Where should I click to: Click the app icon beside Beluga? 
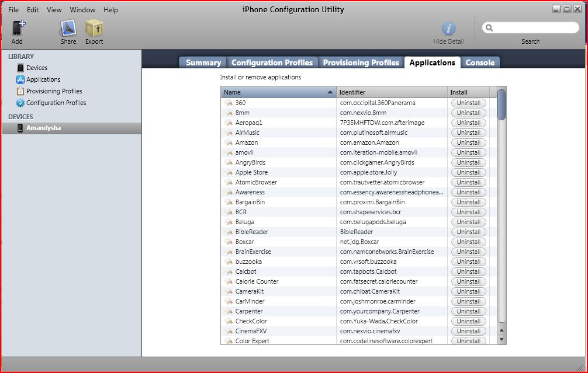tap(229, 222)
